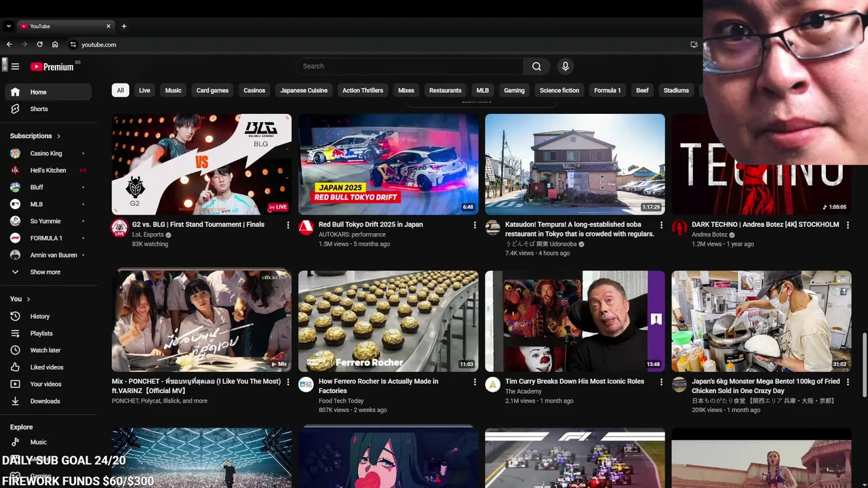Play the Ferrero Rocher factory thumbnail
The image size is (868, 488).
tap(388, 321)
